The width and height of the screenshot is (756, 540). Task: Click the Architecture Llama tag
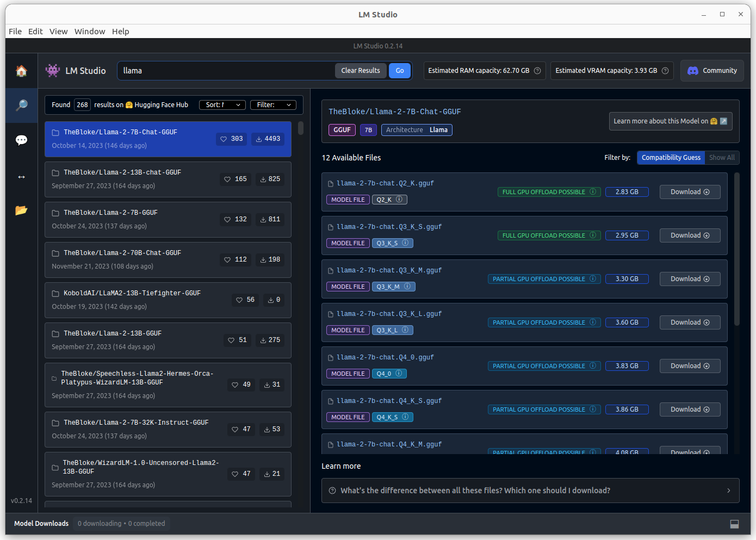point(417,130)
